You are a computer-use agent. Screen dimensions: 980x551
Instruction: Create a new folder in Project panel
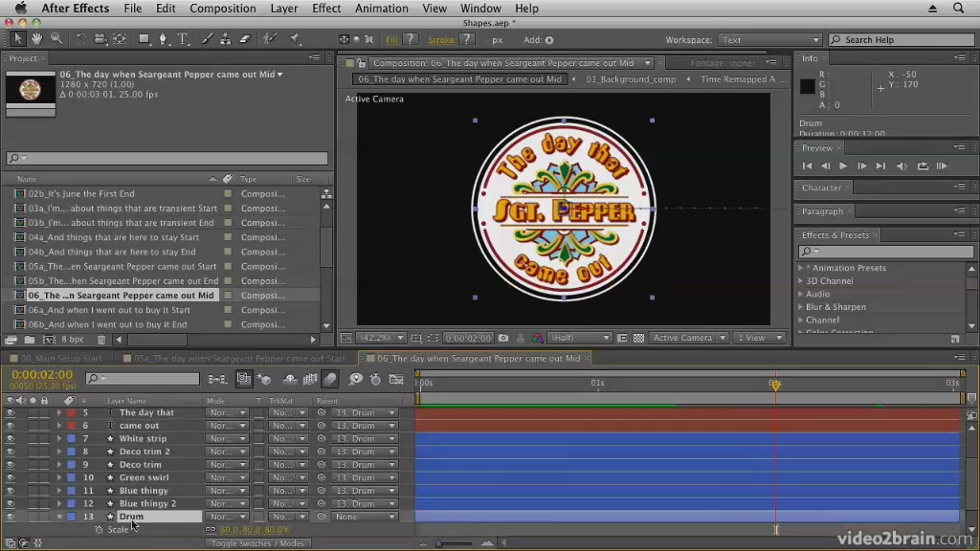tap(30, 340)
